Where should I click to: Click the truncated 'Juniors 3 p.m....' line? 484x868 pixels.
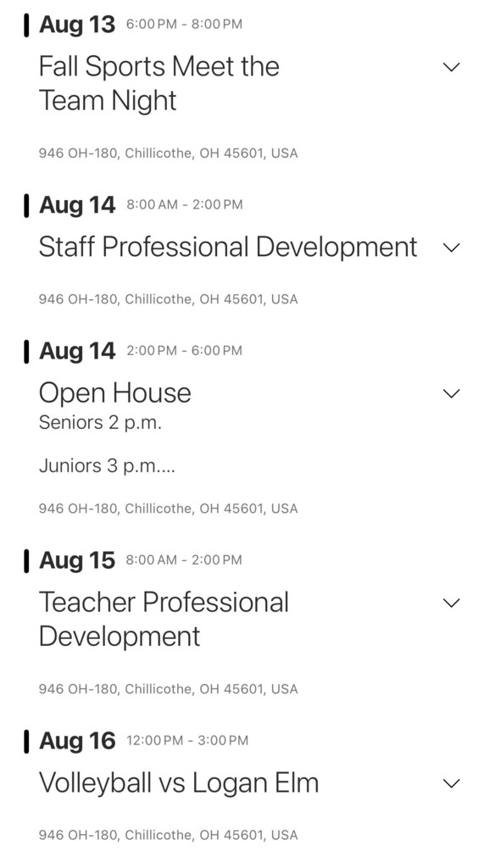[x=107, y=466]
